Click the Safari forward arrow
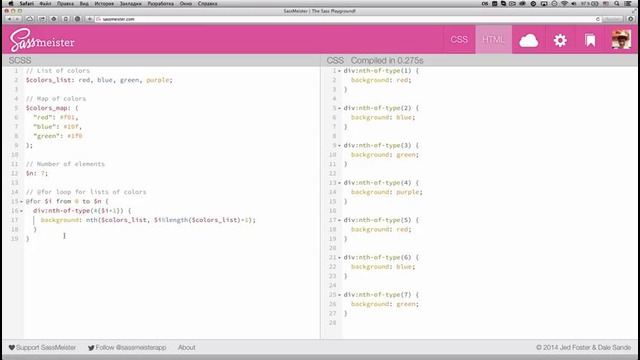This screenshot has width=640, height=360. point(18,19)
